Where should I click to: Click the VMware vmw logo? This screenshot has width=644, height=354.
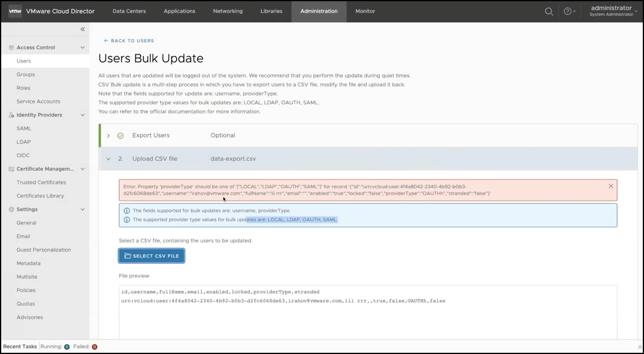[x=15, y=11]
